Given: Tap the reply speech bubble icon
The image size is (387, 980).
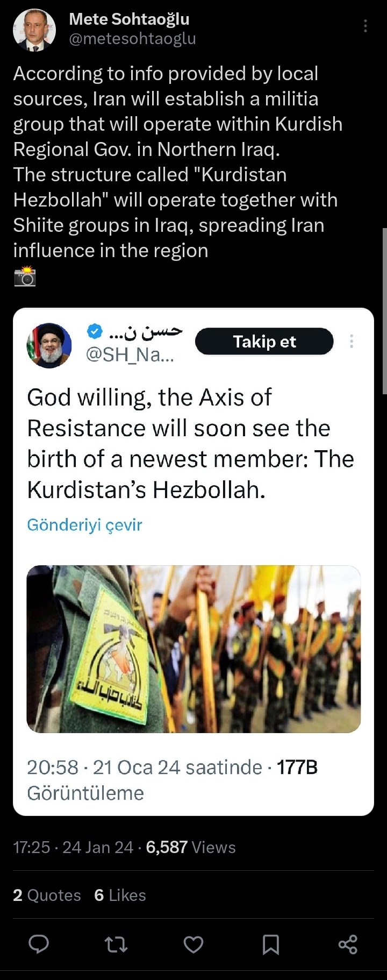Looking at the screenshot, I should coord(39,944).
